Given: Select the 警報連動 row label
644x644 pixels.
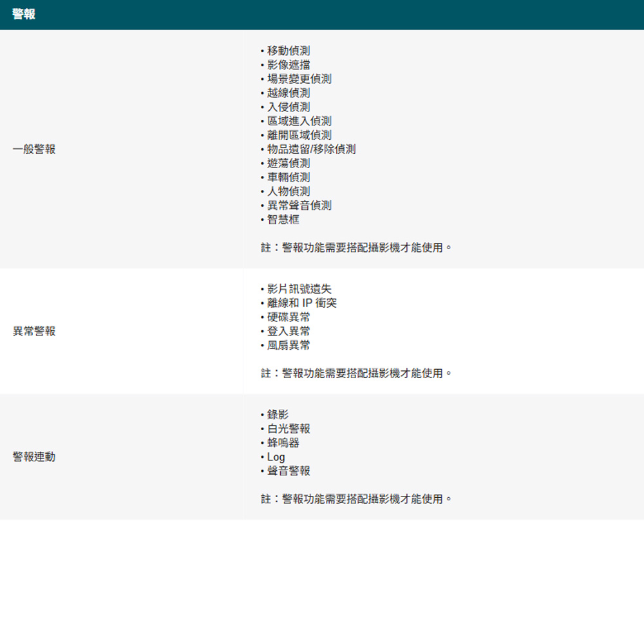Looking at the screenshot, I should (x=34, y=457).
